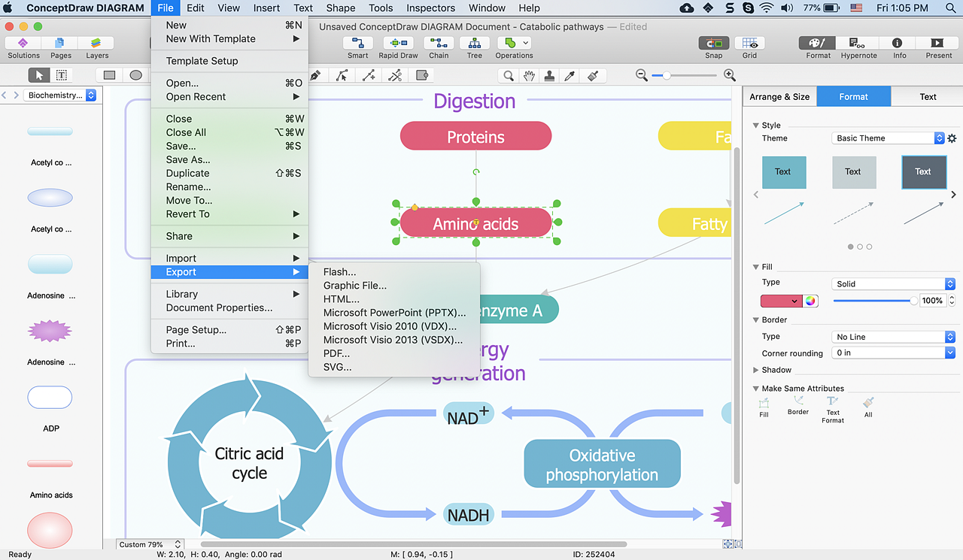The width and height of the screenshot is (963, 560).
Task: Select the teal Text style thumbnail
Action: (x=783, y=172)
